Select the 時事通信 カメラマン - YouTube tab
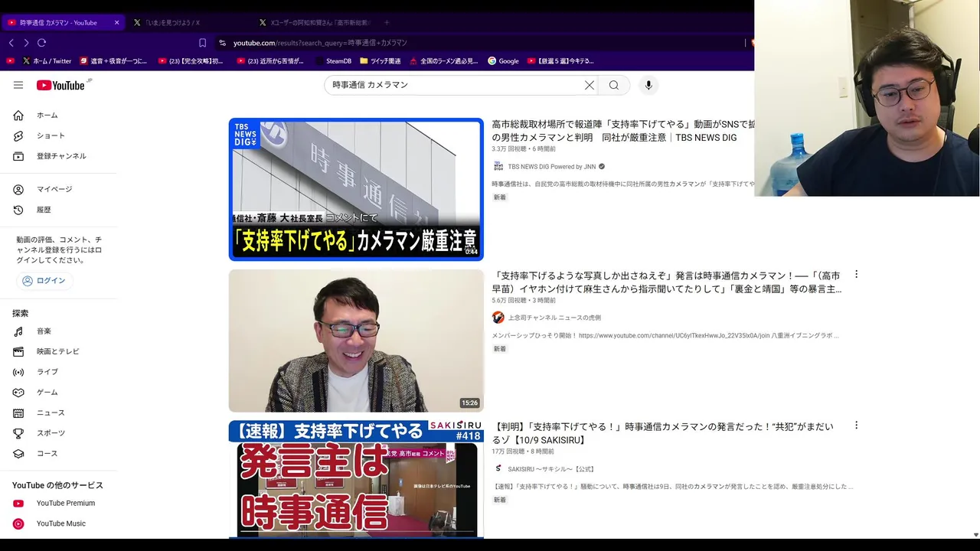This screenshot has width=980, height=551. (x=61, y=23)
